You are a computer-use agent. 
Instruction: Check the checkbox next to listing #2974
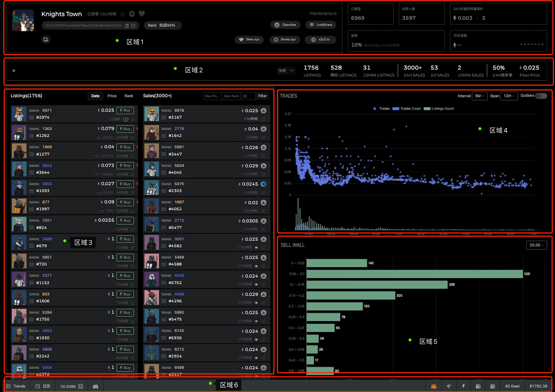(x=31, y=117)
